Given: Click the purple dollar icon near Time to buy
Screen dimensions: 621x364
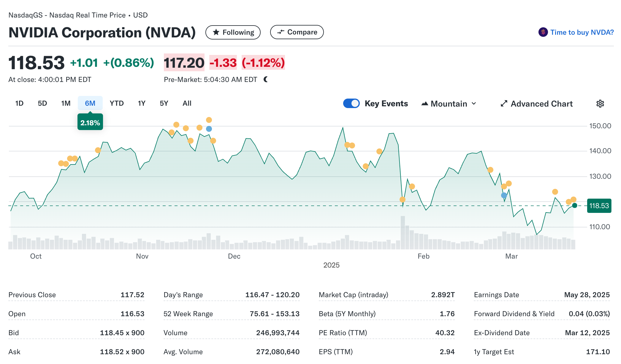Looking at the screenshot, I should click(543, 32).
